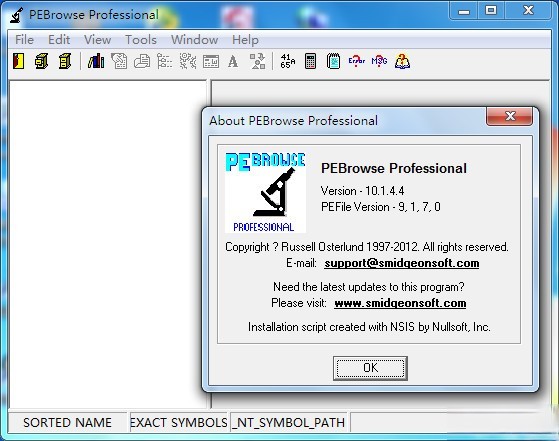This screenshot has width=559, height=441.
Task: Open the Help menu
Action: [245, 40]
